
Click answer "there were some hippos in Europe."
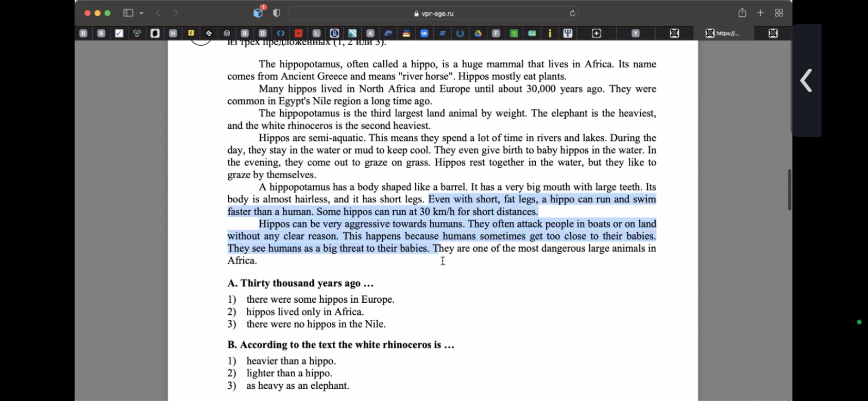tap(320, 300)
